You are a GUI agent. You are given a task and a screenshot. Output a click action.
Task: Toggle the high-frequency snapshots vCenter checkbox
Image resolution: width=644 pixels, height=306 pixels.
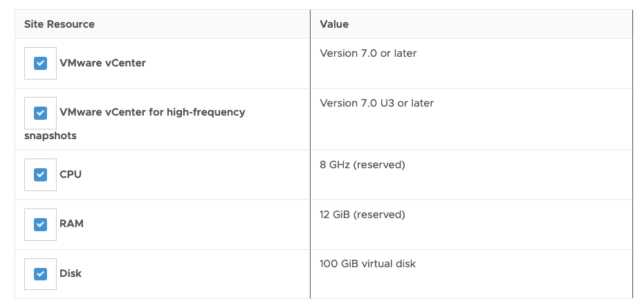pyautogui.click(x=40, y=113)
